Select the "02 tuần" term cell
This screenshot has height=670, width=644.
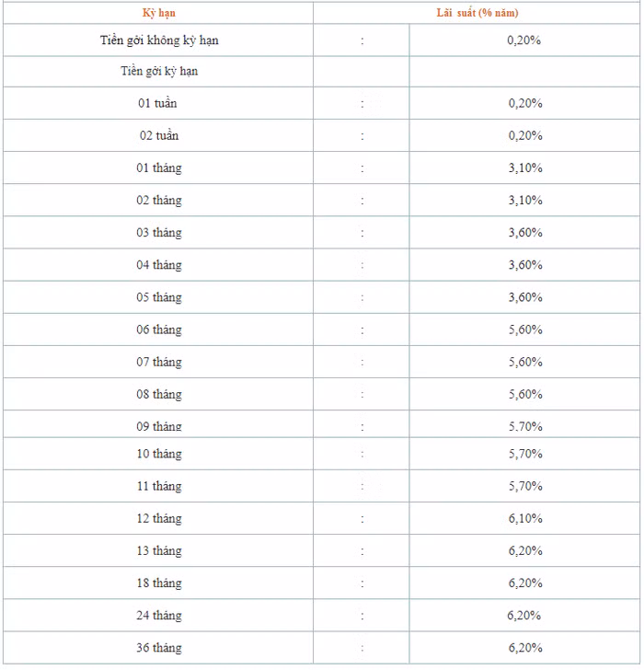(x=159, y=135)
